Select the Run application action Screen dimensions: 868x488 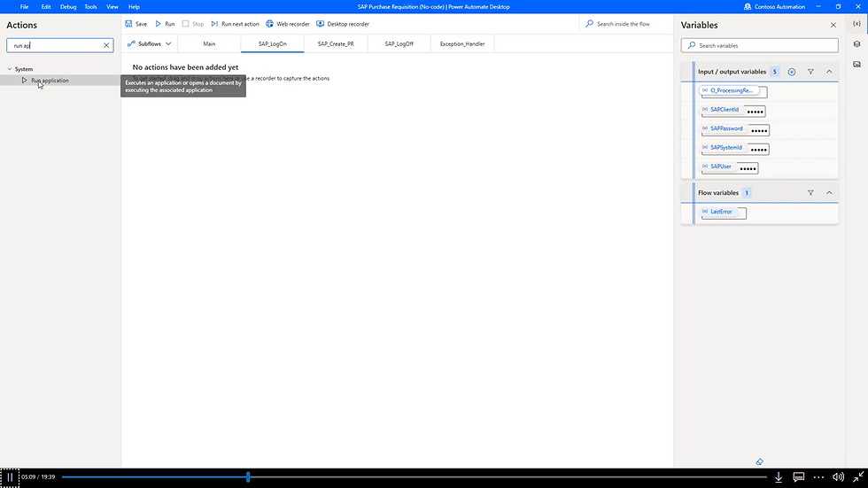coord(50,81)
